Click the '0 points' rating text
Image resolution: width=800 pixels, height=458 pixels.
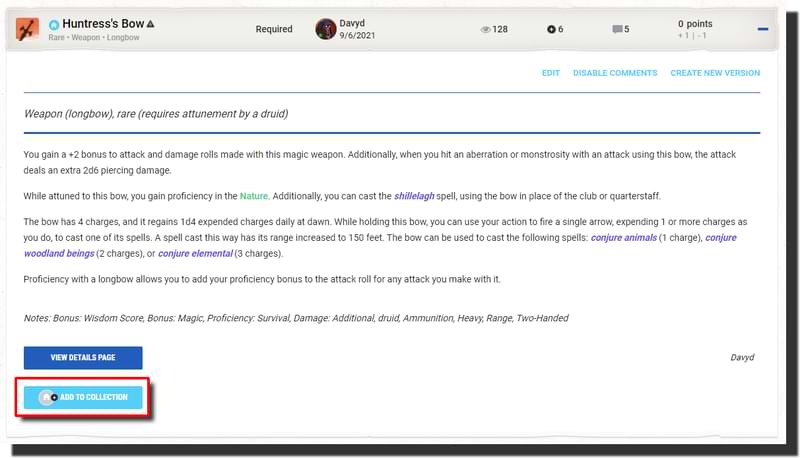[x=695, y=23]
